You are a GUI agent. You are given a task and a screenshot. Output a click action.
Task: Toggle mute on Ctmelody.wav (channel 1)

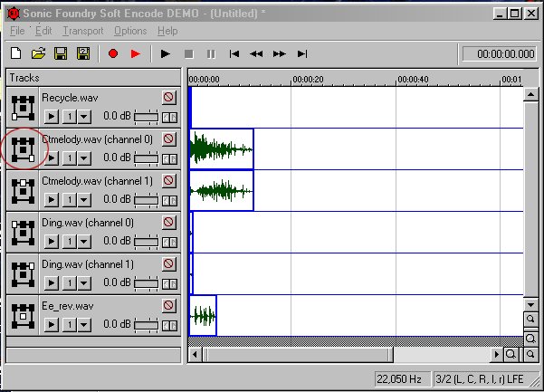[168, 180]
